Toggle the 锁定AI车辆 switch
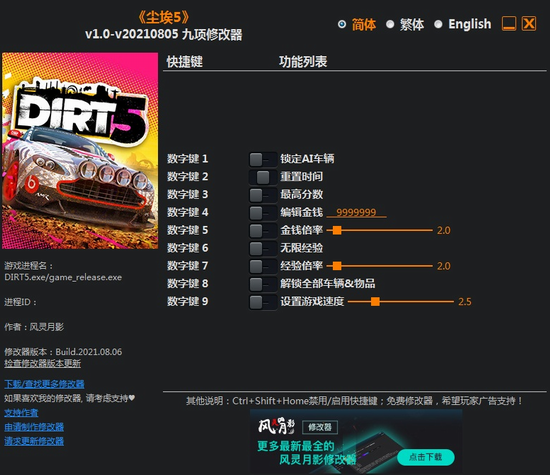 263,159
